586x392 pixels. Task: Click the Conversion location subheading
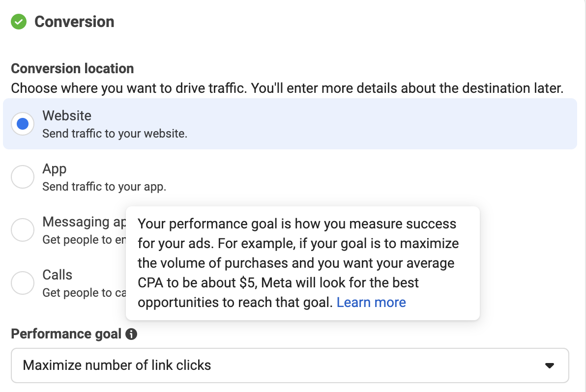[x=72, y=69]
